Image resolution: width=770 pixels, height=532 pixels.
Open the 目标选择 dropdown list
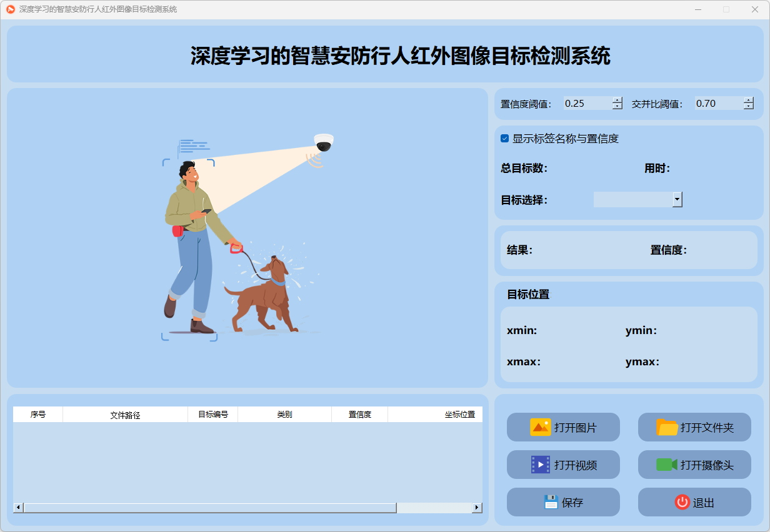coord(677,199)
